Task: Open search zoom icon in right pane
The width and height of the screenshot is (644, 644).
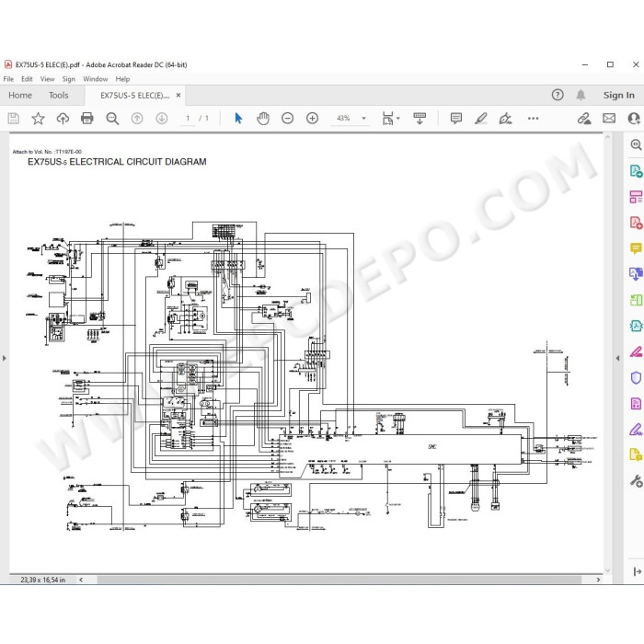Action: (x=636, y=144)
